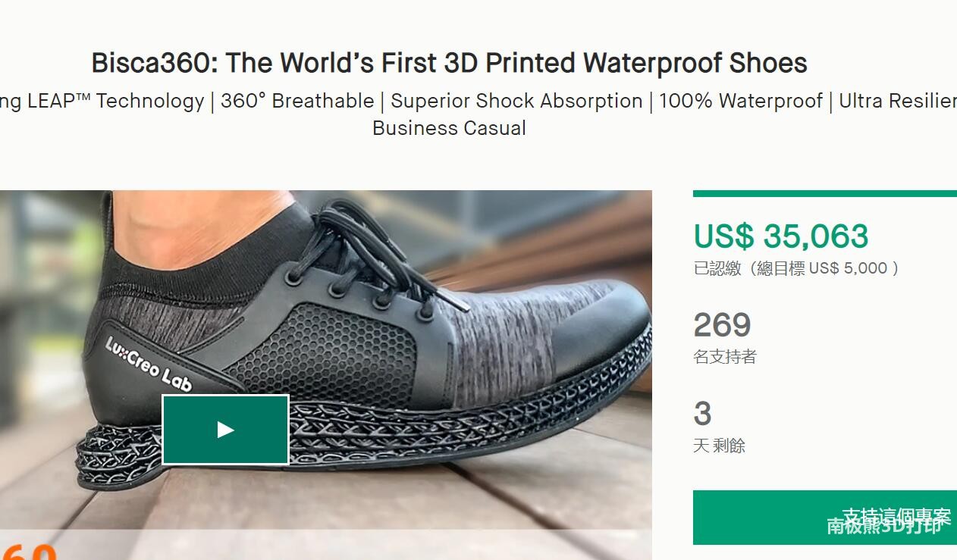Click the Business Casual subtitle line
The height and width of the screenshot is (560, 957).
click(449, 128)
